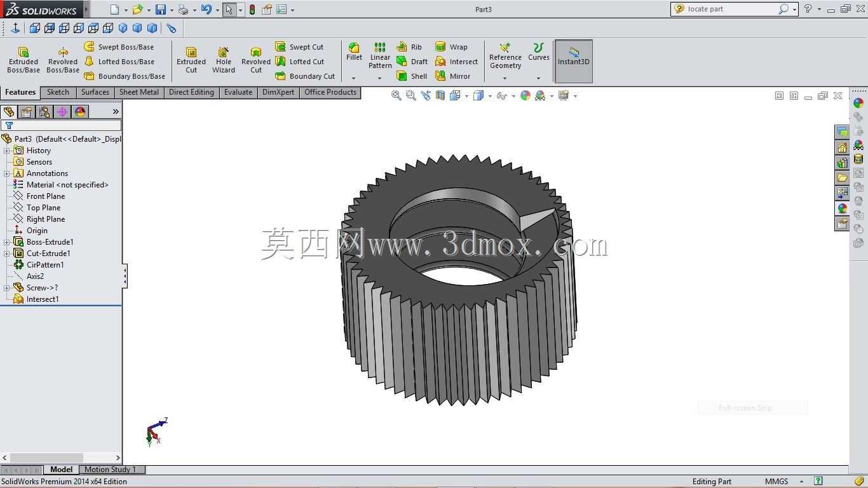Open the Curves dropdown arrow
This screenshot has width=868, height=488.
click(x=538, y=78)
